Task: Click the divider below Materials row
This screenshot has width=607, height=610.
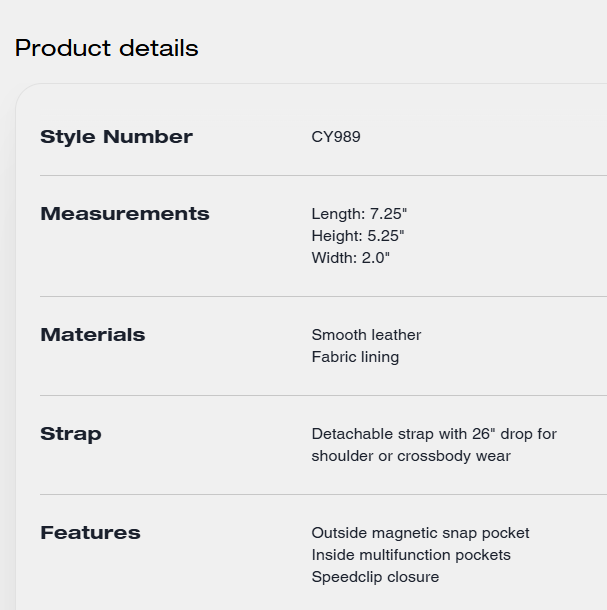Action: click(x=323, y=396)
